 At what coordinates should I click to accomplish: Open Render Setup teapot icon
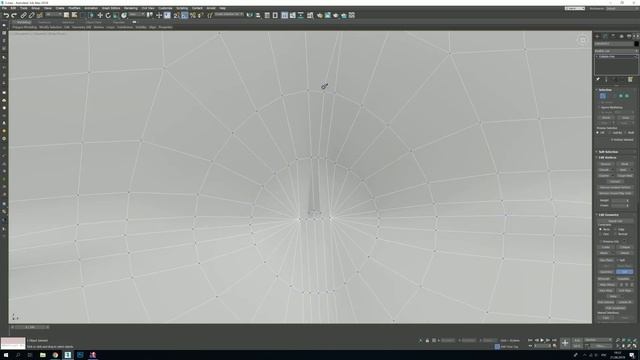pos(320,15)
